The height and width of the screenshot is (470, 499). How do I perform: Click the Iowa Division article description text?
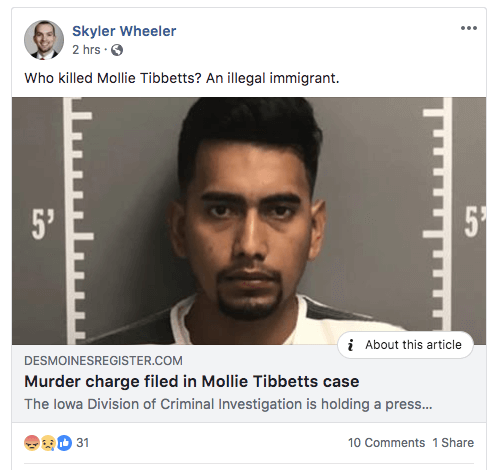click(228, 404)
